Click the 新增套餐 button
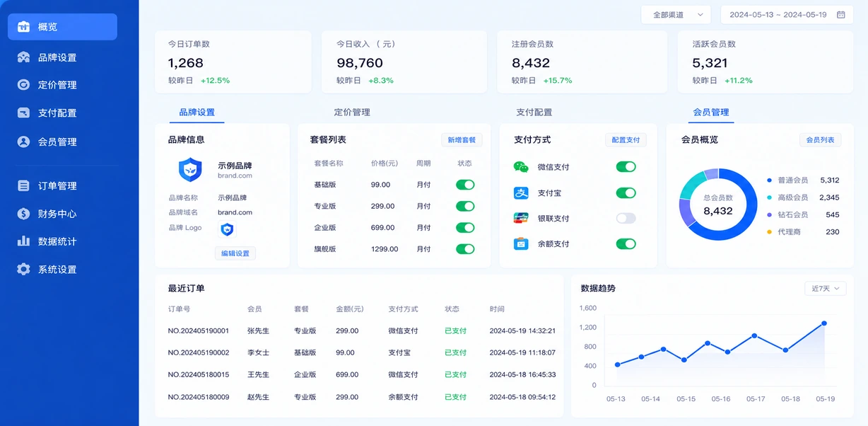Viewport: 868px width, 426px height. (462, 140)
